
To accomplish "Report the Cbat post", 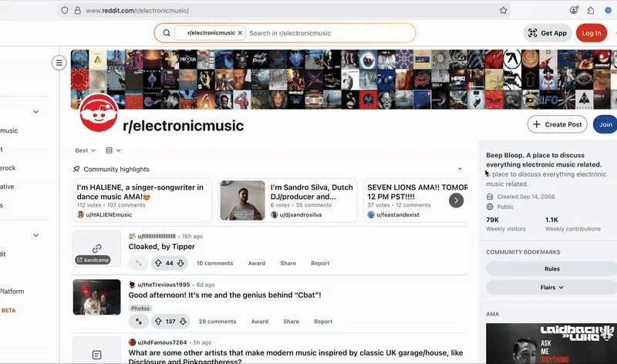I will [323, 322].
